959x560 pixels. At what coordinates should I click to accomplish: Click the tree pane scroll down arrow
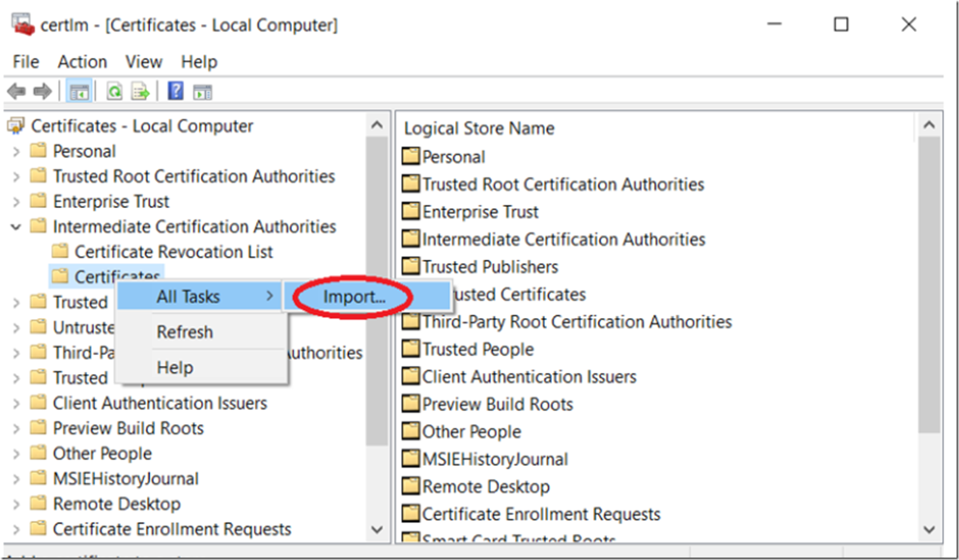point(377,529)
